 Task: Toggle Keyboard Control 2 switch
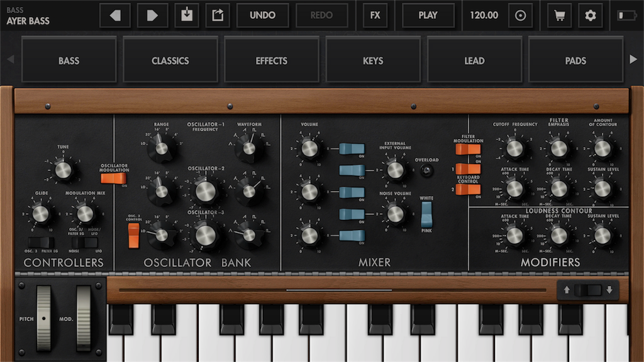coord(468,189)
